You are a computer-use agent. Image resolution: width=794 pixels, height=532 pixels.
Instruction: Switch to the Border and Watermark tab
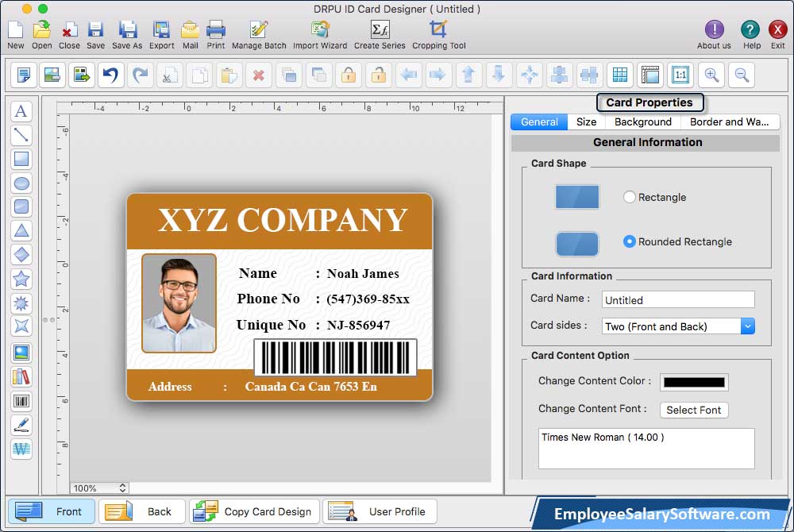(x=730, y=122)
